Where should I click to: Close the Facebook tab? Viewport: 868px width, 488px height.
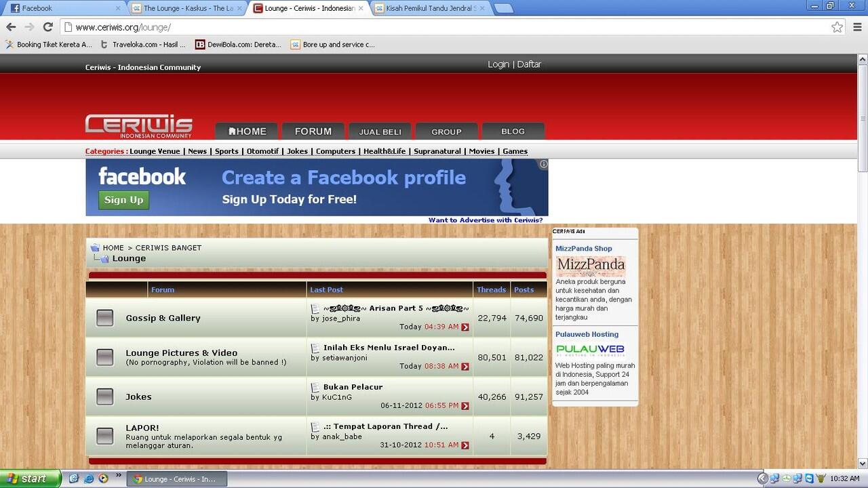[118, 8]
